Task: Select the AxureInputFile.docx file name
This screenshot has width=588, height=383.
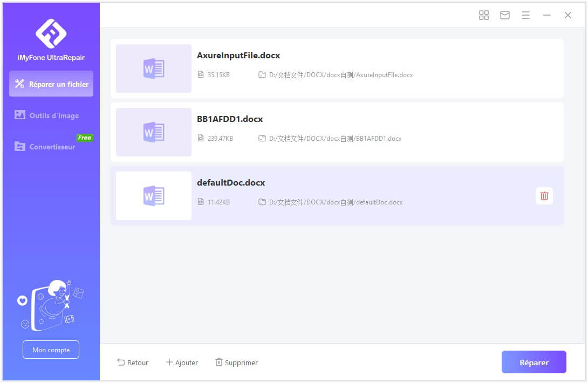Action: point(238,56)
